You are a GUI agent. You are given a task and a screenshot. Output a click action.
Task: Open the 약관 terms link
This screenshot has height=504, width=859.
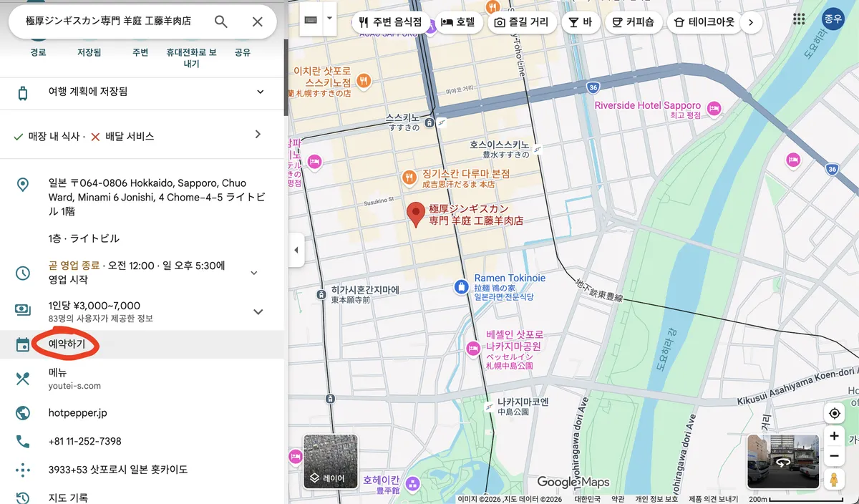coord(618,499)
